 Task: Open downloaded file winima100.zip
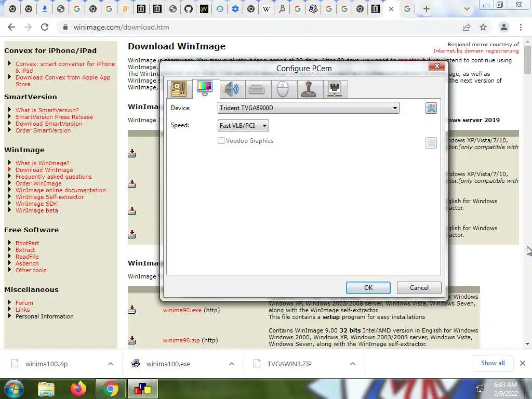46,364
